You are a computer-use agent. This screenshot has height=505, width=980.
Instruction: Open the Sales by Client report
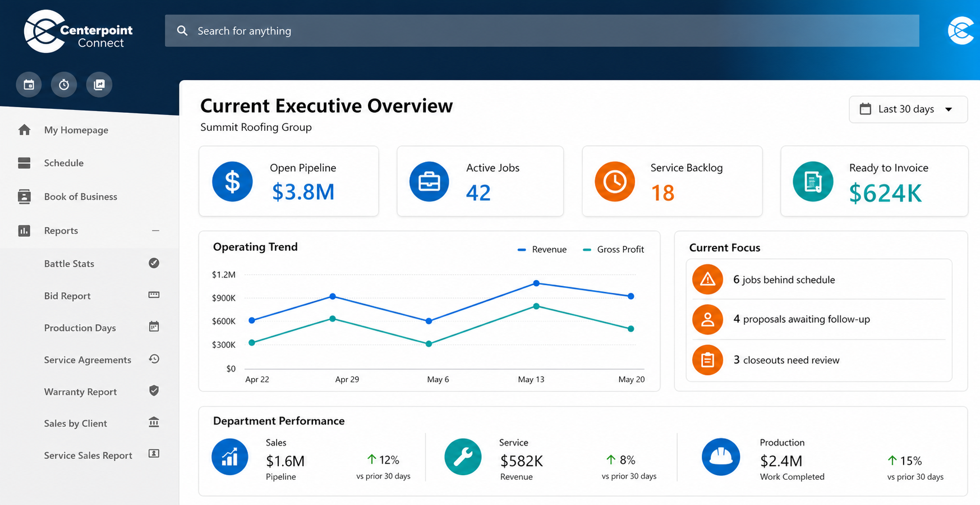(76, 424)
